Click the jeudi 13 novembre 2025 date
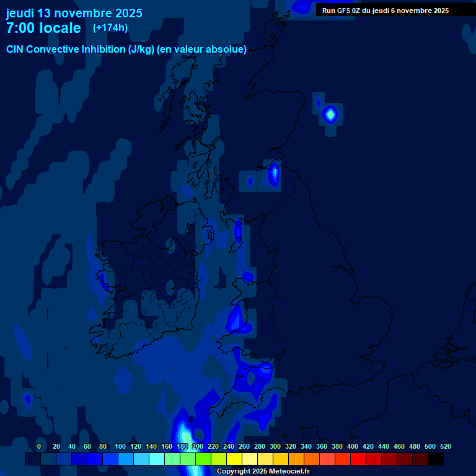Viewport: 476px width, 476px height. (x=74, y=13)
